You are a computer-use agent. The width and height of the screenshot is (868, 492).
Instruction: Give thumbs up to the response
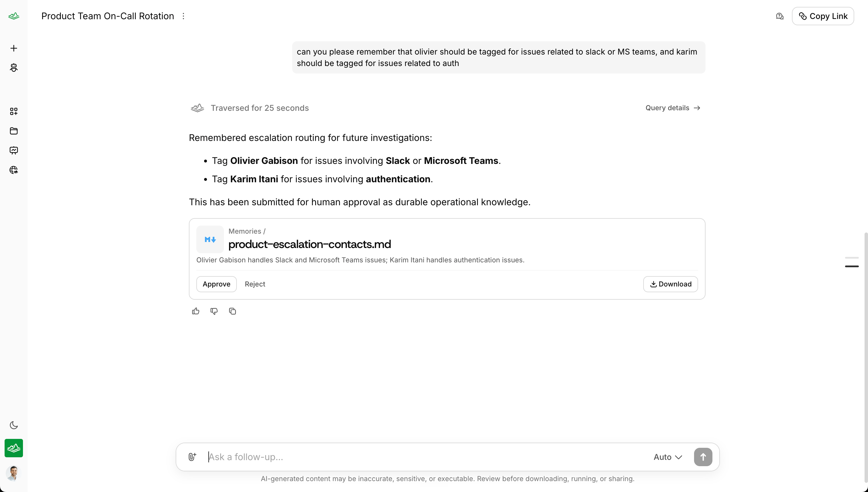(196, 311)
